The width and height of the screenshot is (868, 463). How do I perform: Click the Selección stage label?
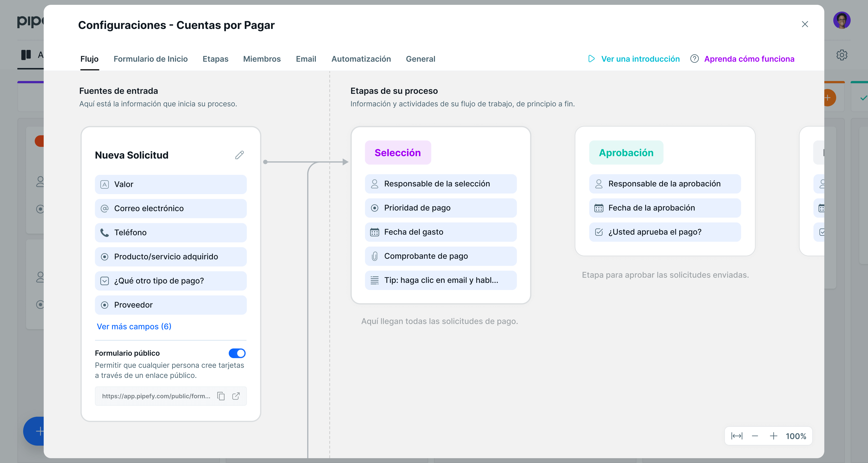[398, 153]
